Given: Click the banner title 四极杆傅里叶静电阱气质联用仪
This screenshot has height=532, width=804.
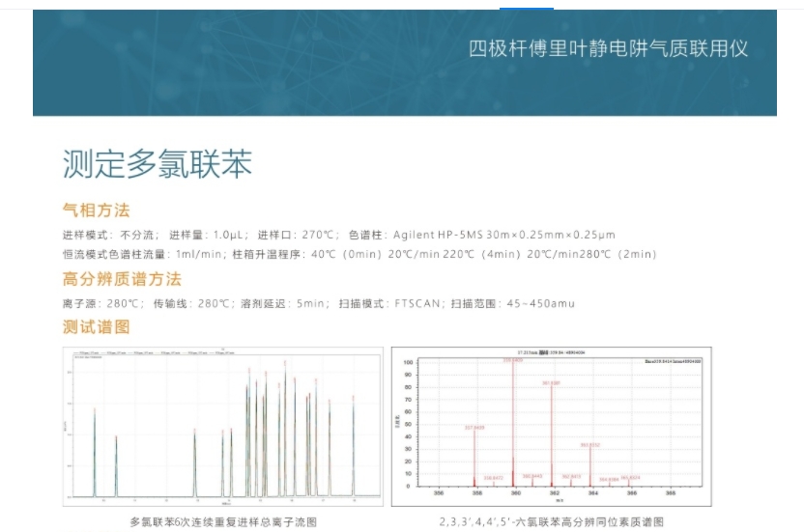Looking at the screenshot, I should click(608, 48).
